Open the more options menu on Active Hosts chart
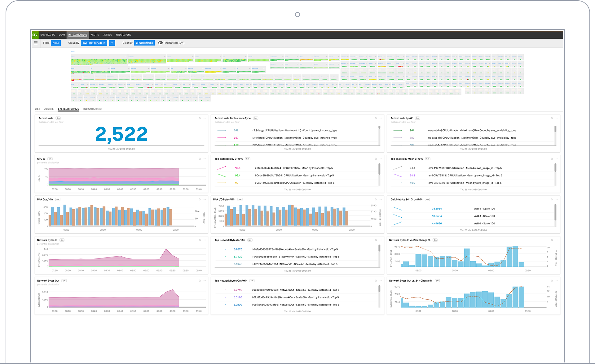The image size is (595, 364). tap(205, 118)
